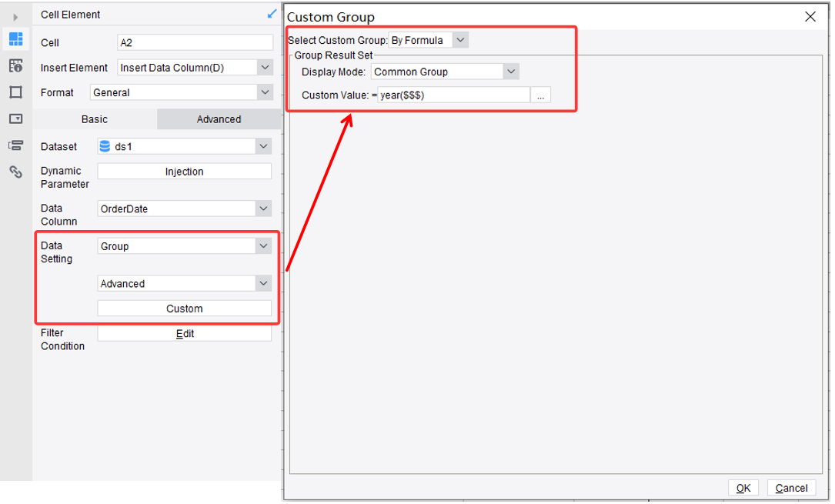Viewport: 835px width, 504px height.
Task: Click the Custom Value formula browse button
Action: tap(540, 95)
